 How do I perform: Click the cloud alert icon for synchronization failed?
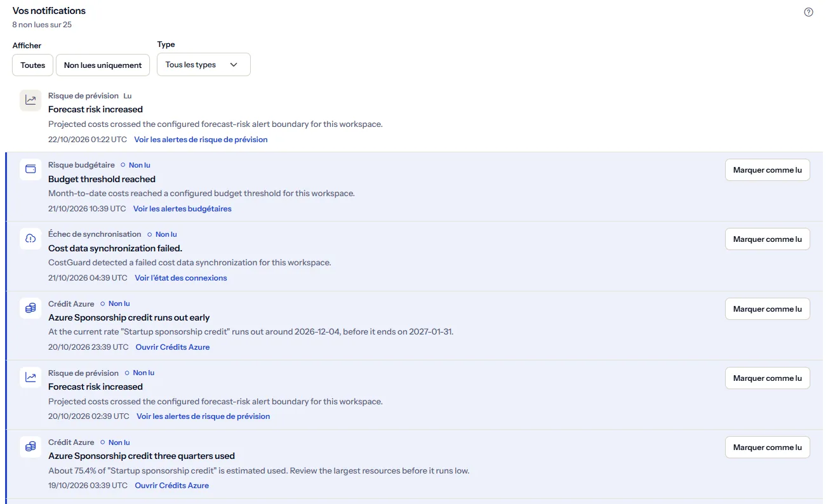pos(30,239)
